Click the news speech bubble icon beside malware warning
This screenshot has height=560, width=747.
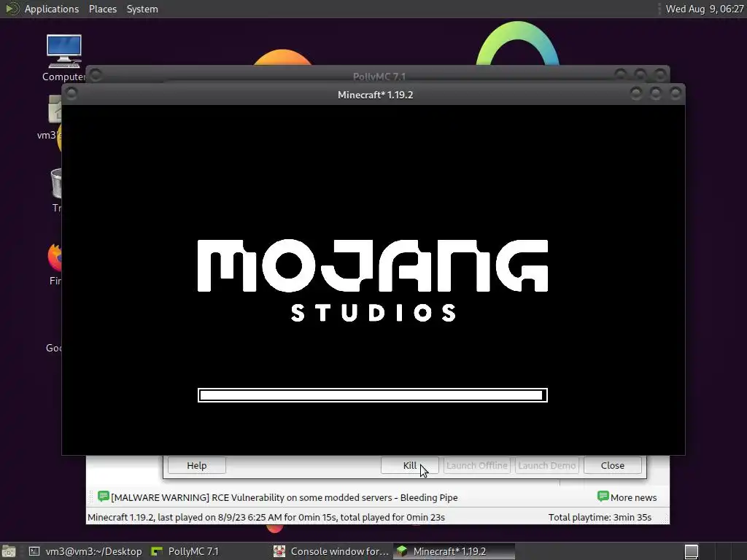coord(103,497)
